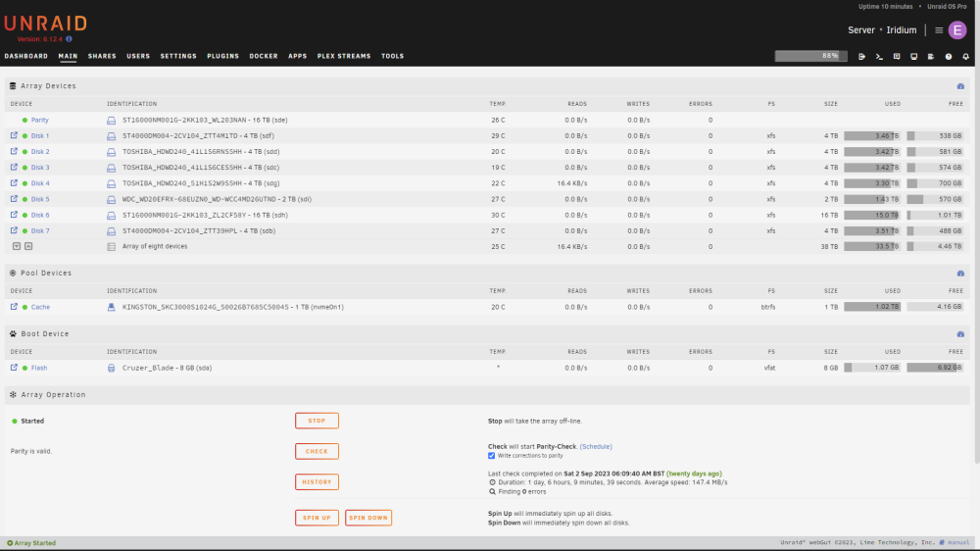This screenshot has width=980, height=551.
Task: Start parity CHECK button
Action: (x=317, y=451)
